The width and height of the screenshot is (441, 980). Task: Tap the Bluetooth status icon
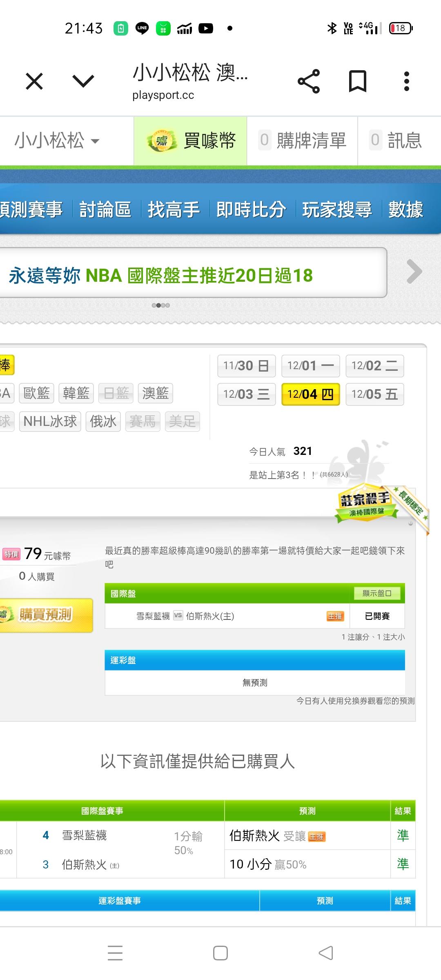click(x=332, y=28)
